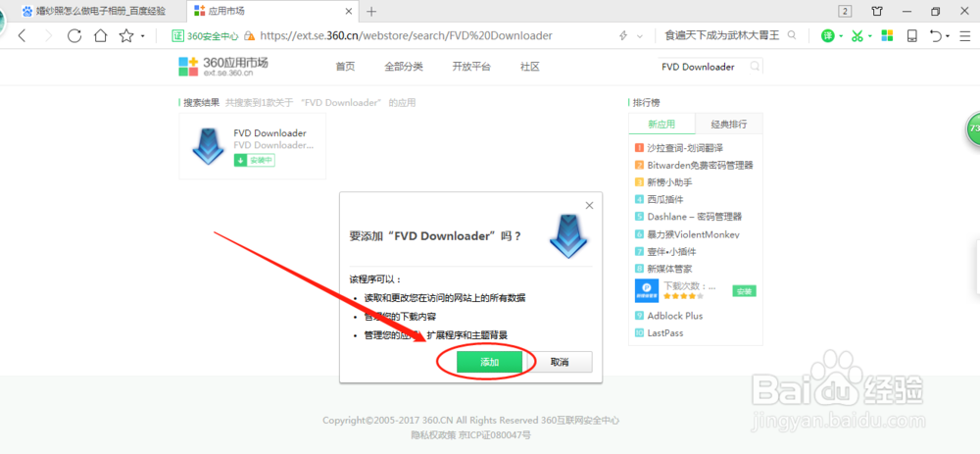980x454 pixels.
Task: Expand the screenshot scissors dropdown arrow
Action: click(870, 36)
